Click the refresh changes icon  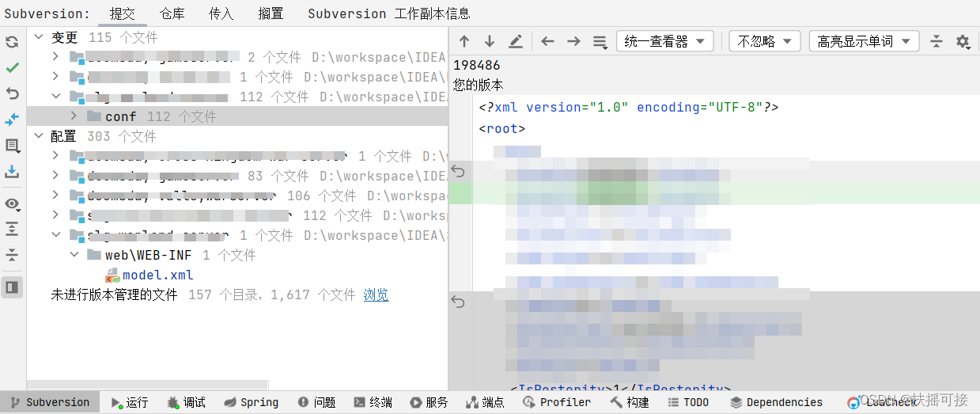click(12, 42)
